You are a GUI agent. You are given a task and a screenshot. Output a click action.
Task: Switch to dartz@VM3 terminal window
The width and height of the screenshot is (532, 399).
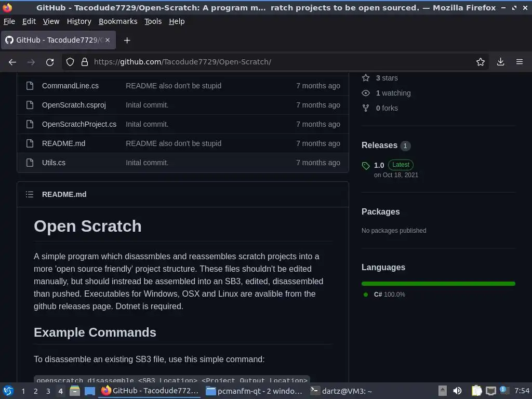[341, 391]
